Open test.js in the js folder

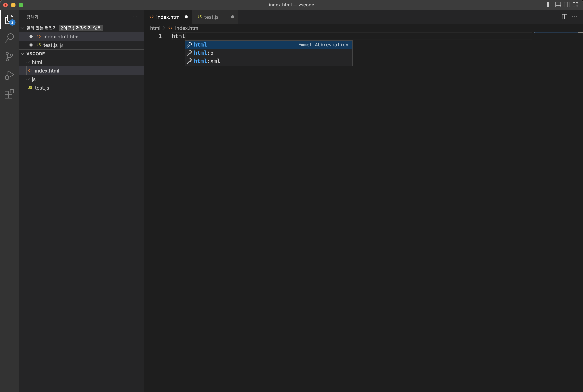point(42,88)
